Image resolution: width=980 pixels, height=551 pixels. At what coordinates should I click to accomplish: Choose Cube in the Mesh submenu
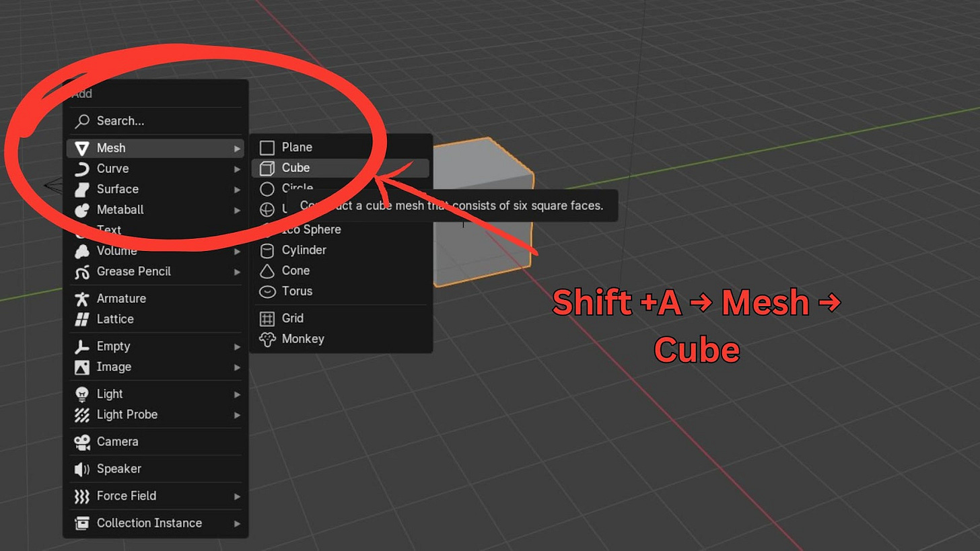[x=341, y=168]
